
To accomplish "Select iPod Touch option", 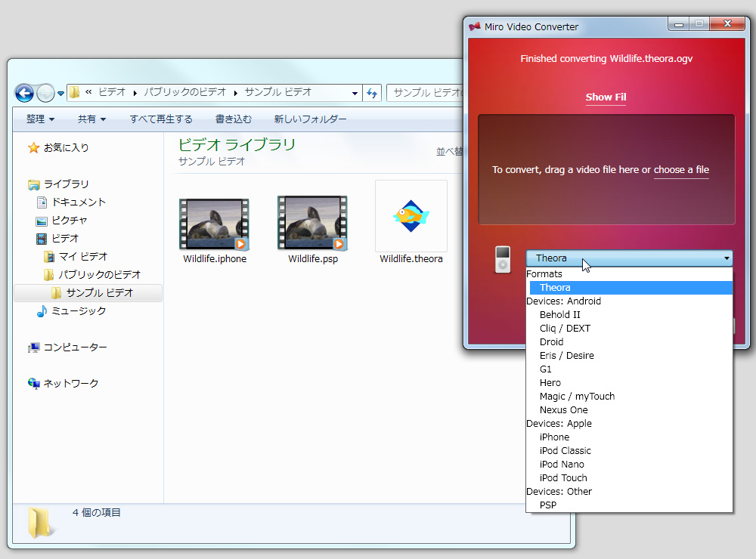I will click(x=631, y=478).
